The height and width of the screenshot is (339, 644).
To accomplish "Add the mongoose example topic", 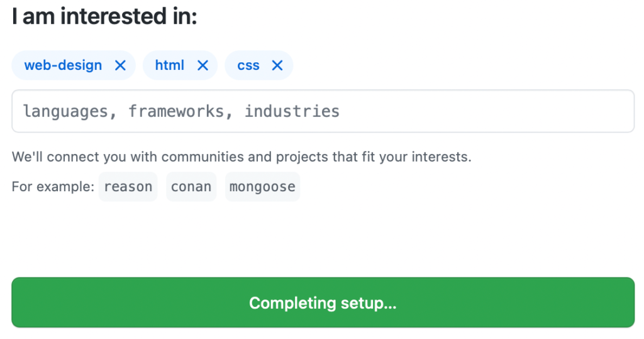I will pos(262,187).
